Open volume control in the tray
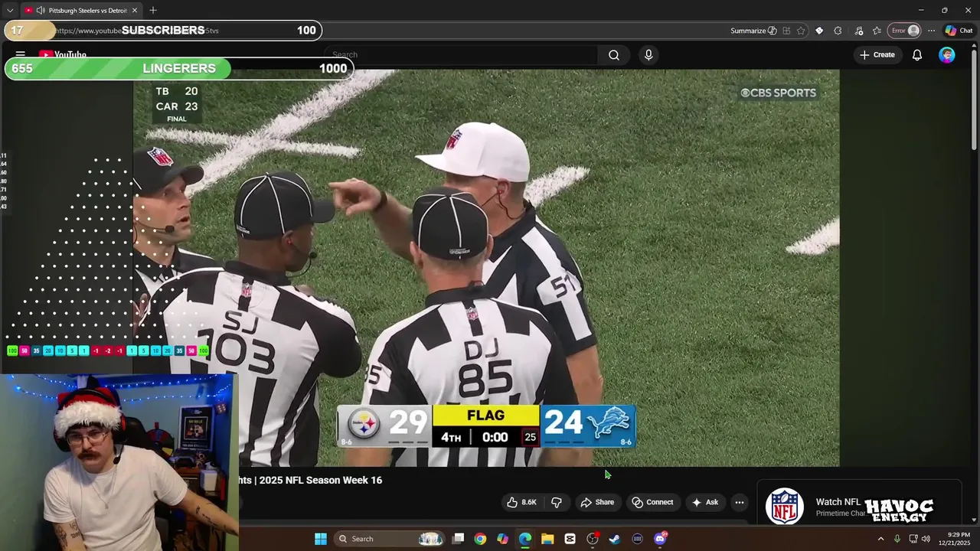 click(x=926, y=539)
